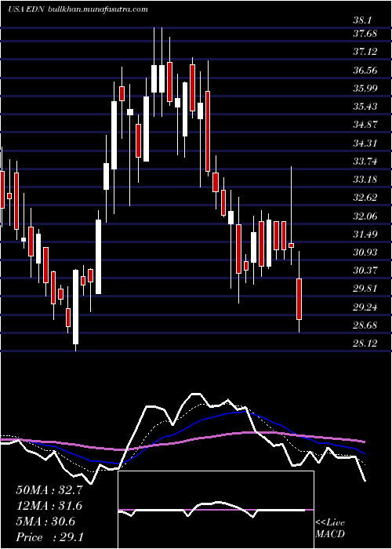This screenshot has height=549, width=392.
Task: Click the 50MA : 32.7 readout
Action: (x=49, y=490)
